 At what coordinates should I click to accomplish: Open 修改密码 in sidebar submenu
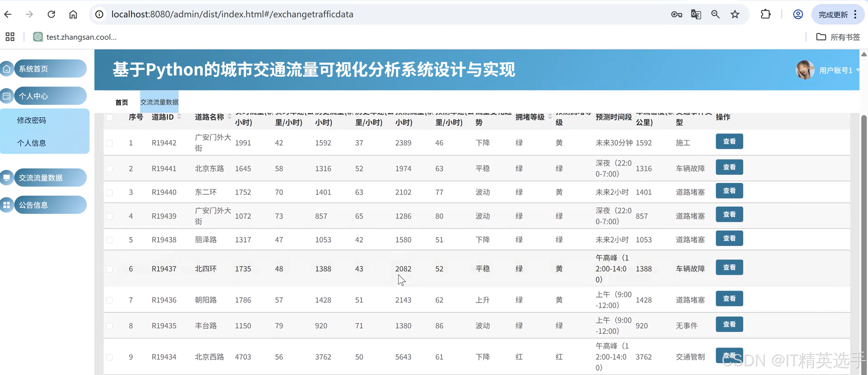pos(32,120)
